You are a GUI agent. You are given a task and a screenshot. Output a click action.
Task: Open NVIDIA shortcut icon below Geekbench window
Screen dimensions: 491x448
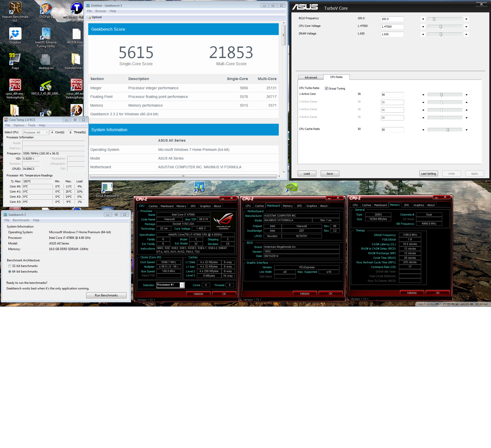pos(292,187)
